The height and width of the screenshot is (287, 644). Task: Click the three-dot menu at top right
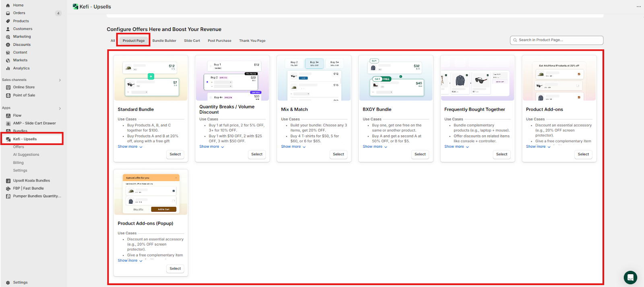click(x=638, y=7)
